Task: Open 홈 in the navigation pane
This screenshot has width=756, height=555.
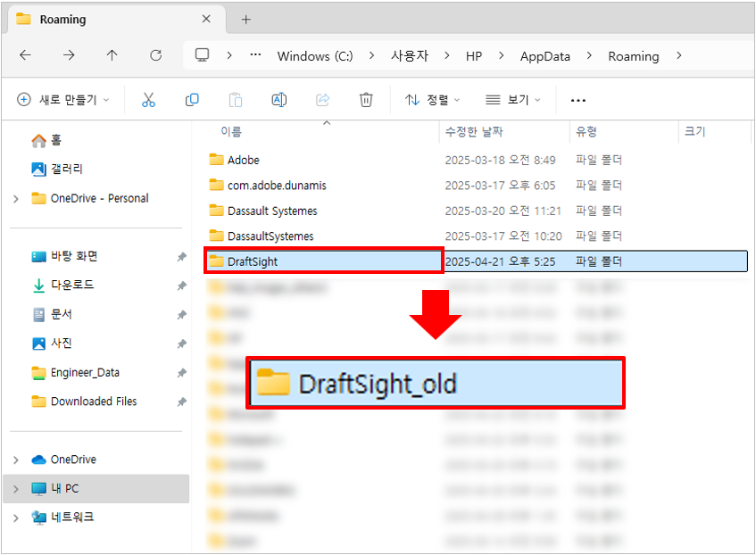Action: [46, 140]
